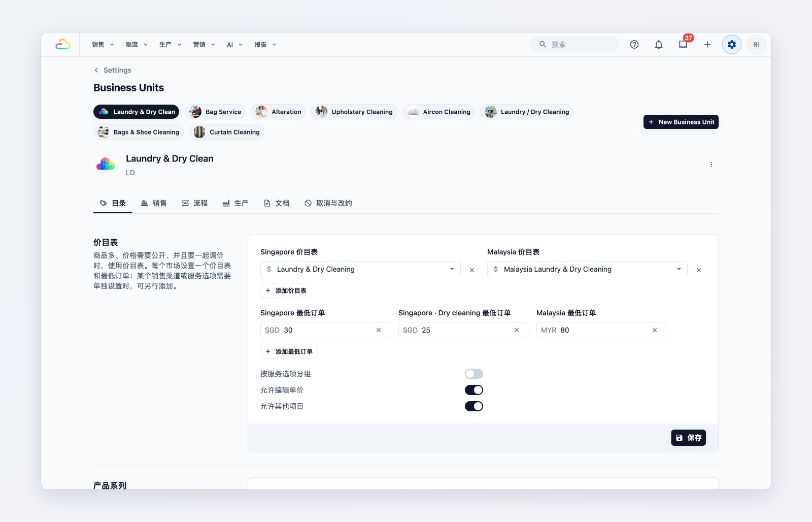The height and width of the screenshot is (522, 812).
Task: Switch to the 生产 tab below unit name
Action: pyautogui.click(x=235, y=203)
